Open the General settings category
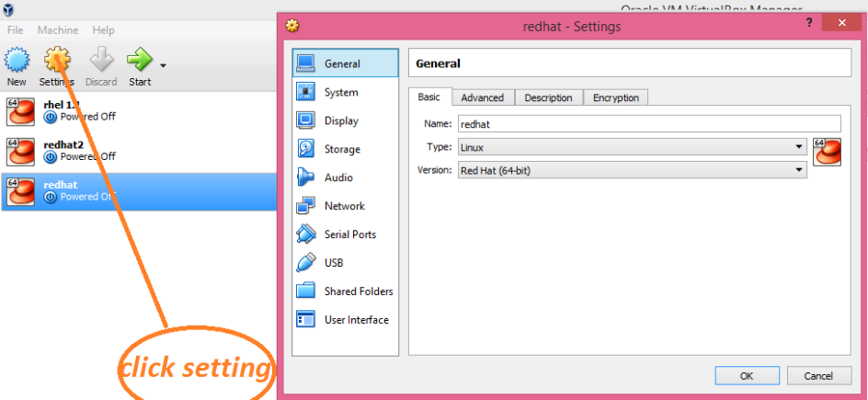Viewport: 868px width, 400px height. click(346, 63)
